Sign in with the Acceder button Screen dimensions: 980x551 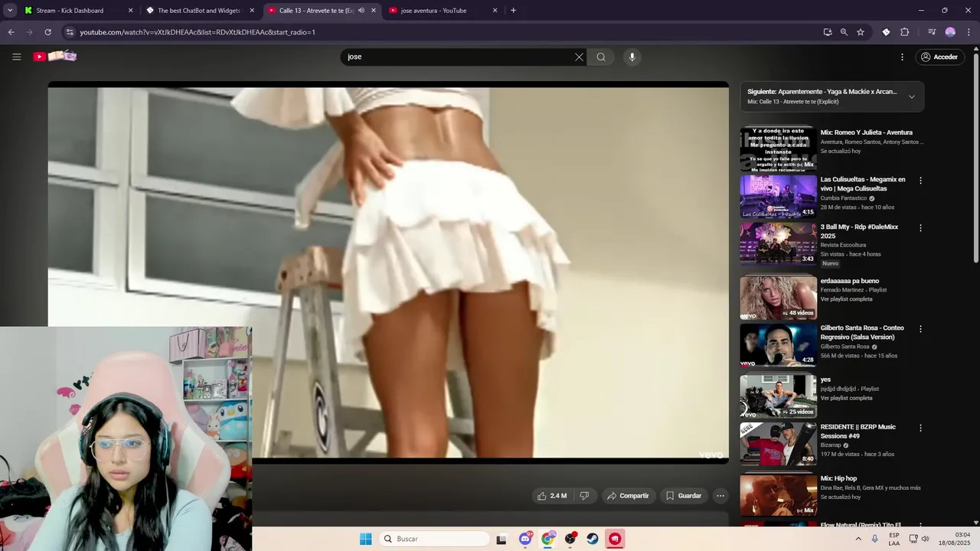click(939, 57)
